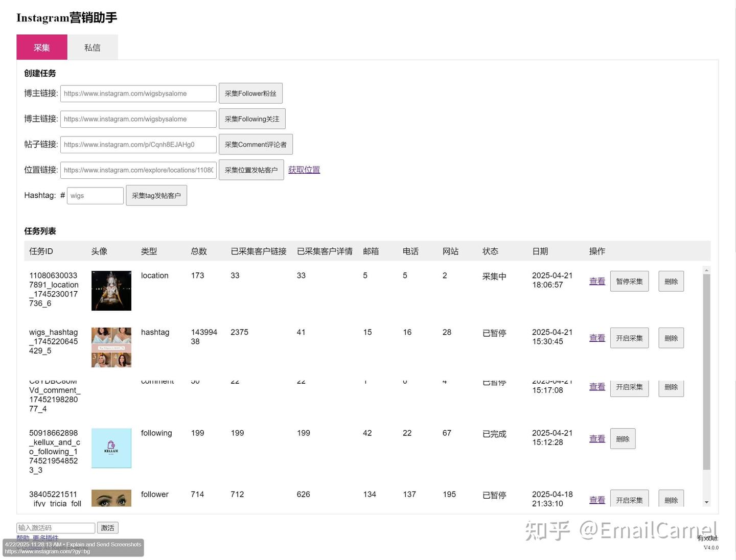This screenshot has width=736, height=560.
Task: Delete the completed following task
Action: point(623,438)
